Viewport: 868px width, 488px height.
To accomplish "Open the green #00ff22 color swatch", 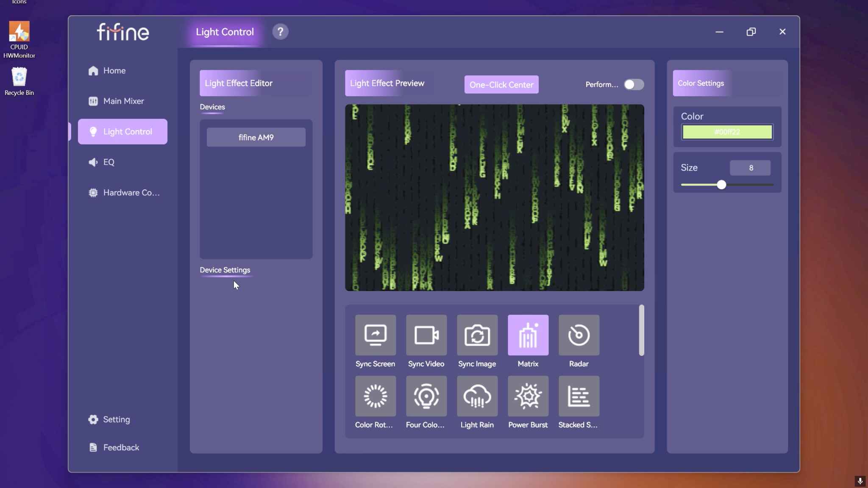I will click(727, 132).
